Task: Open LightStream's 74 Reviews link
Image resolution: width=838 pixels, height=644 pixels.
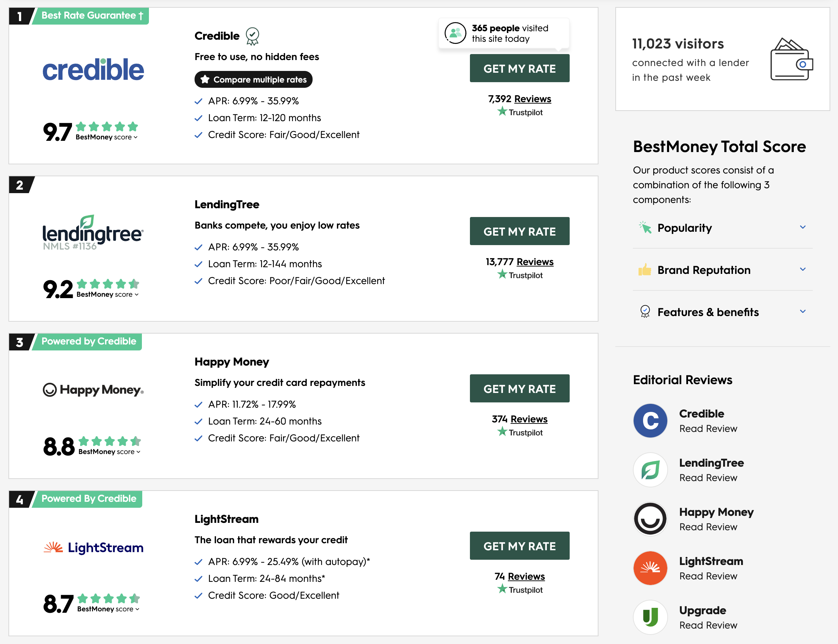Action: click(526, 576)
